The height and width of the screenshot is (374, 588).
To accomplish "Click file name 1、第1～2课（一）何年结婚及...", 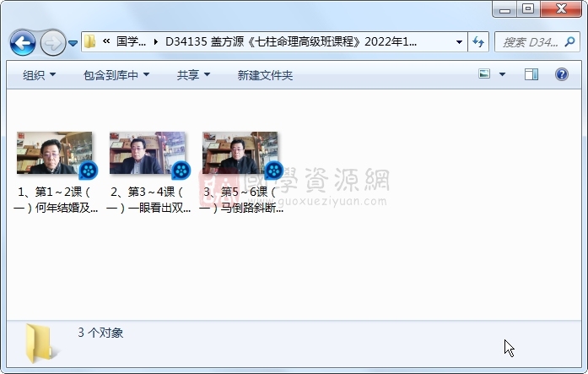I will click(x=55, y=199).
